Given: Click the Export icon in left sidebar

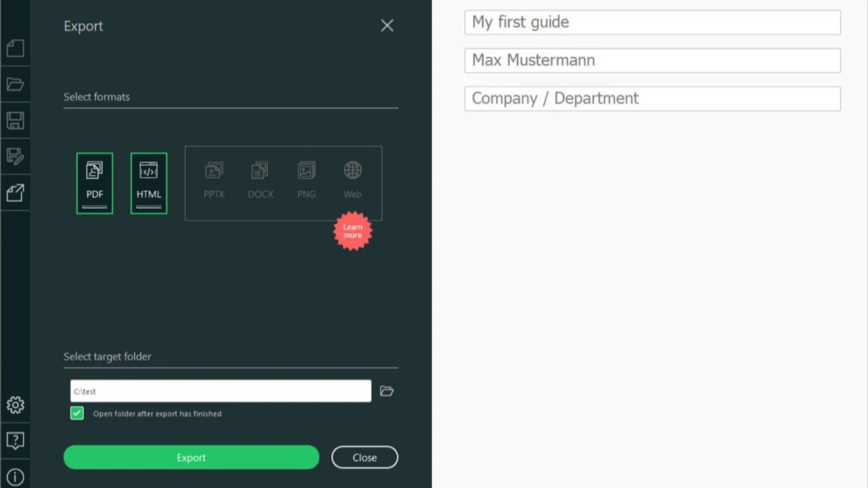Looking at the screenshot, I should [15, 192].
